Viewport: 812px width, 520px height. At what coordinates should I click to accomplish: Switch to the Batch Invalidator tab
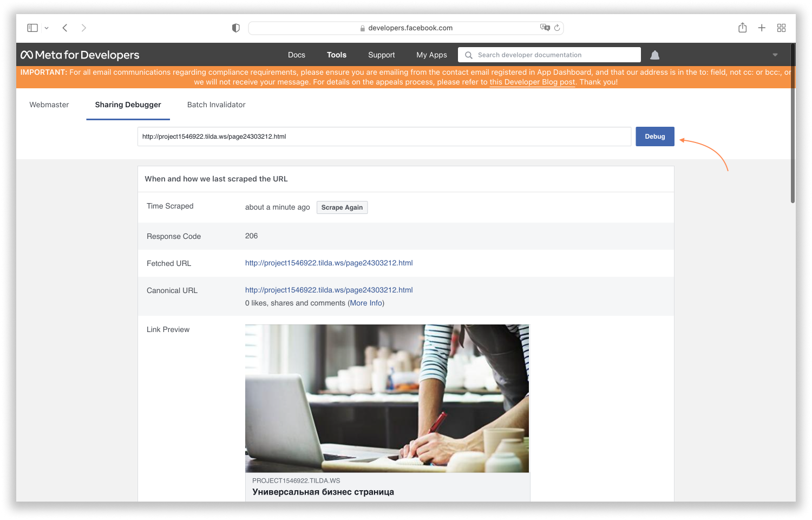217,105
